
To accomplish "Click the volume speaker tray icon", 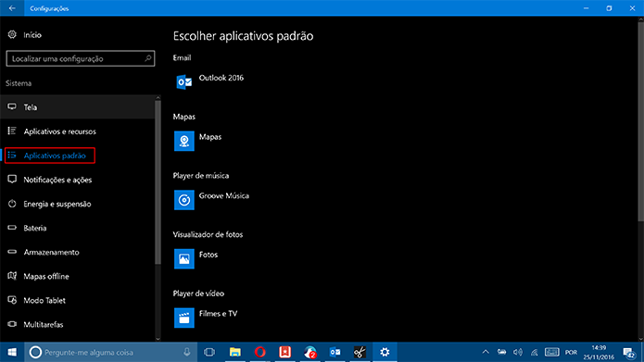I will 518,352.
